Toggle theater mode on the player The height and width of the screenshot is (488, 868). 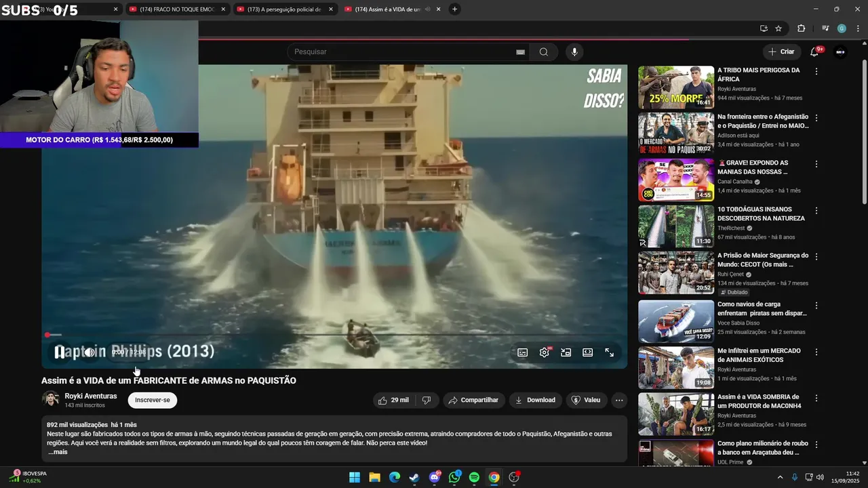click(588, 352)
